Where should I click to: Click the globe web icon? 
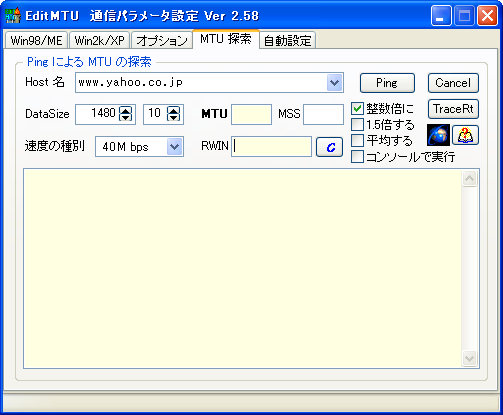tap(438, 135)
